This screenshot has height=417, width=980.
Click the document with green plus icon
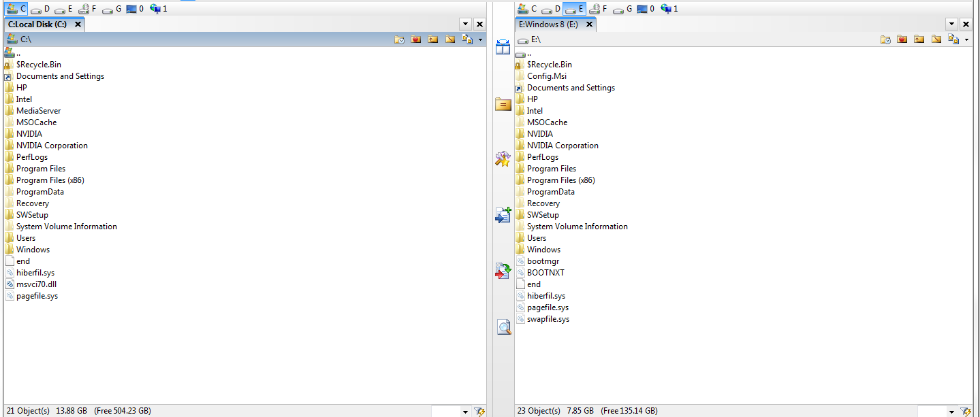[x=503, y=216]
